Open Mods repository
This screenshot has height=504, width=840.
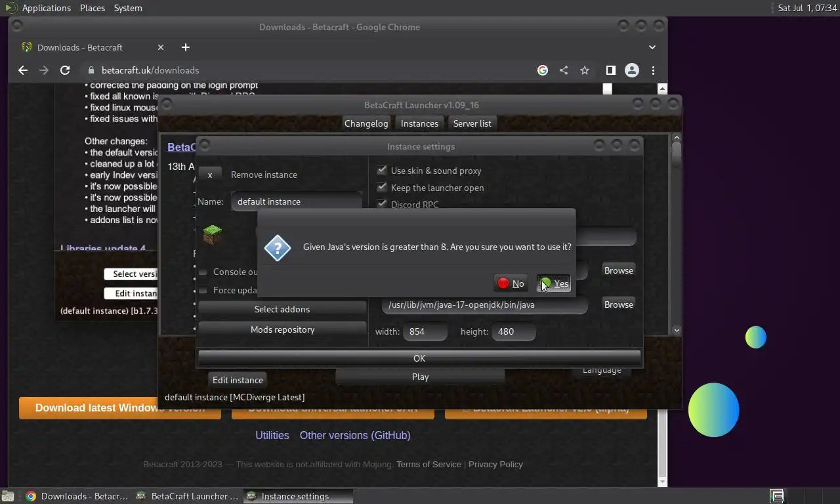282,329
